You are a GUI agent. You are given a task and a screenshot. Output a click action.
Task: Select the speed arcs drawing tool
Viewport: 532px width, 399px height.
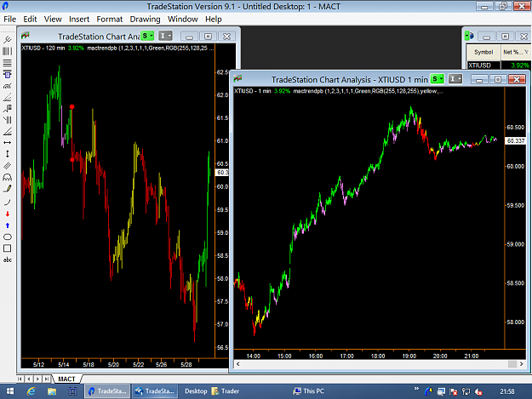7,86
